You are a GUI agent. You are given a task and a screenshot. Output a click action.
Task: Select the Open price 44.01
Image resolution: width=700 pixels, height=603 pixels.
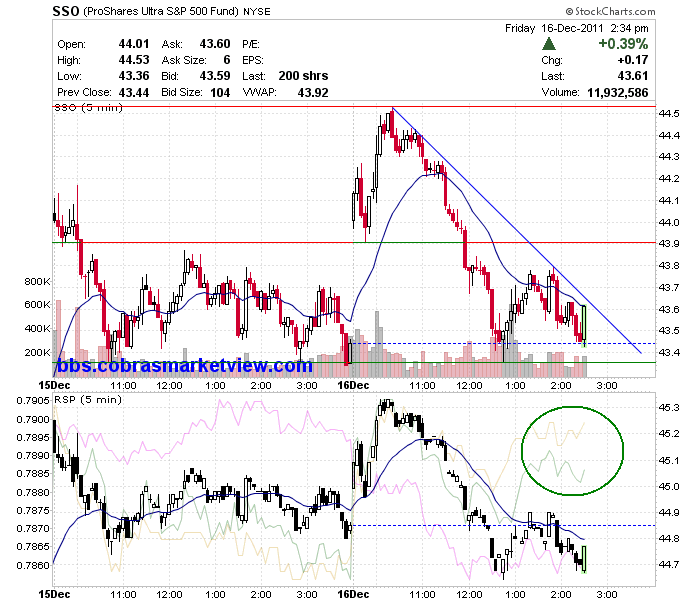point(134,44)
